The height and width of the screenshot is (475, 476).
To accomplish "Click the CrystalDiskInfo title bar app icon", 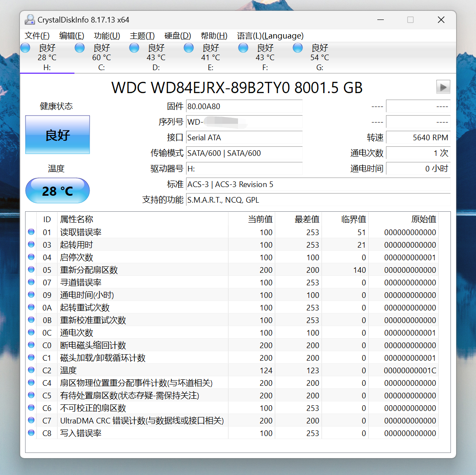I will [x=30, y=20].
